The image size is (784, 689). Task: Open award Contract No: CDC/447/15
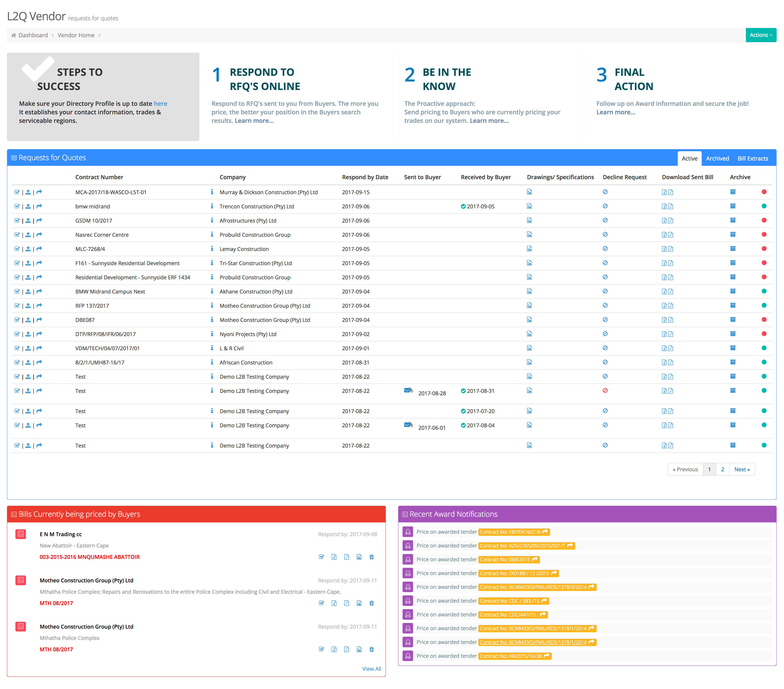coord(513,615)
